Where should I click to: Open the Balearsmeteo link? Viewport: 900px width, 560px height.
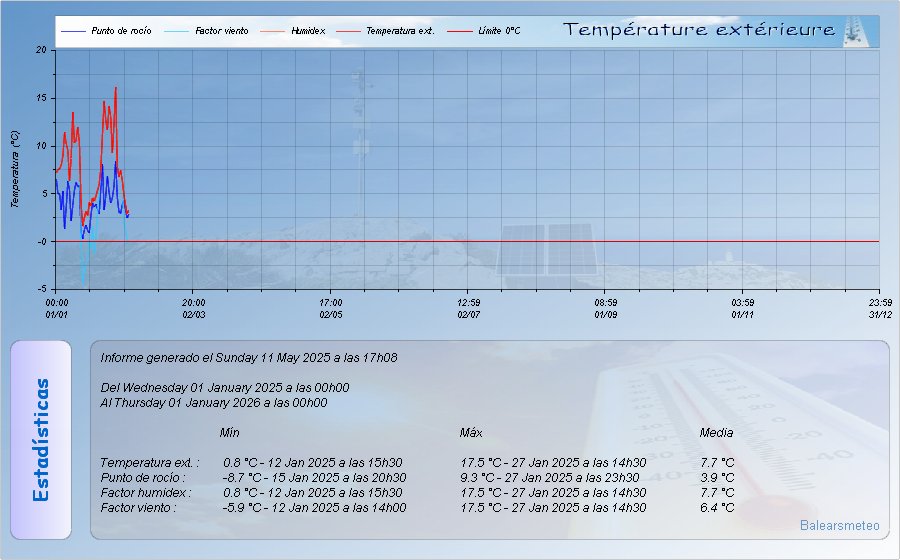click(840, 525)
